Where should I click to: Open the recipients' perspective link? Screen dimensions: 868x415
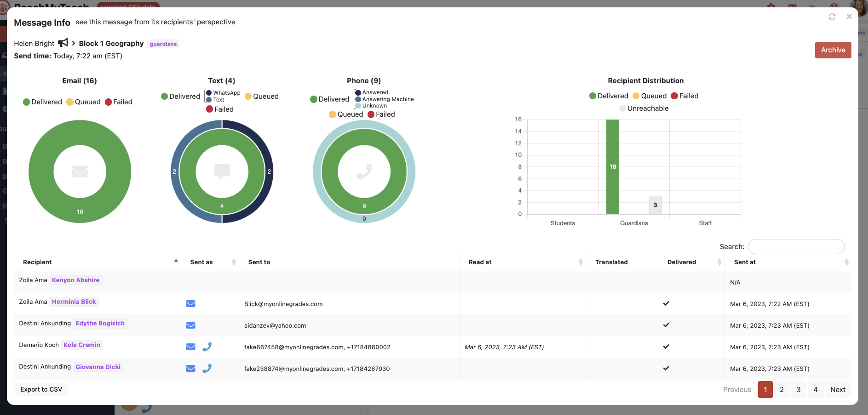point(155,22)
